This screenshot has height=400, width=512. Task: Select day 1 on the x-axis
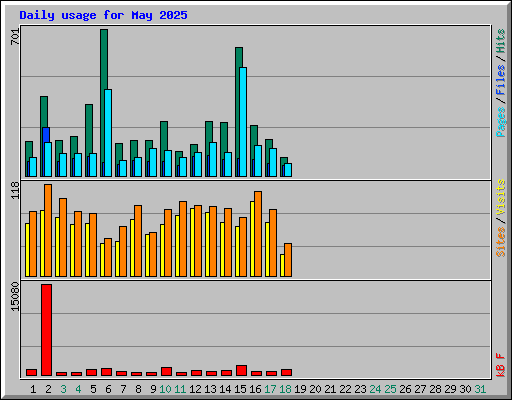pyautogui.click(x=33, y=389)
